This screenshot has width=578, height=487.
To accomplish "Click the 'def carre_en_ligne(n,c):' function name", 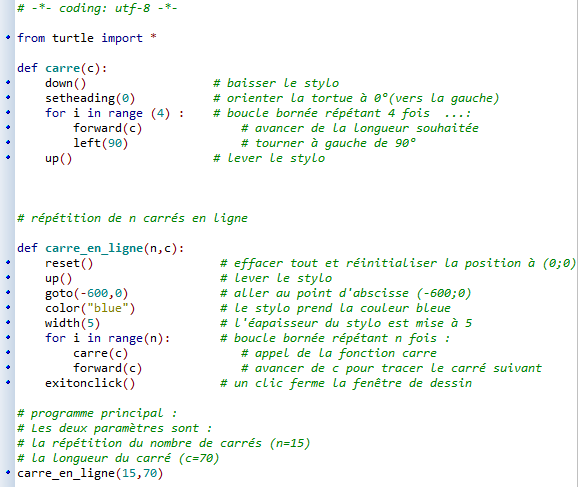I will tap(94, 248).
